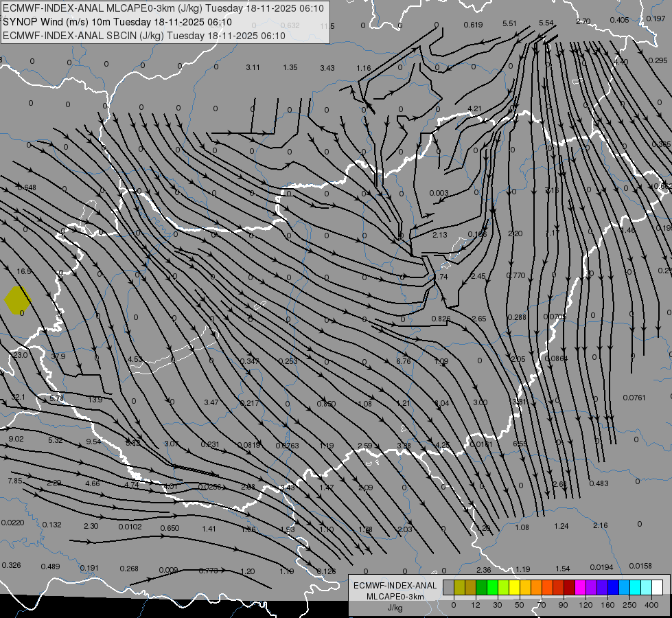
Task: Click the legend tick label 160
Action: pos(607,605)
